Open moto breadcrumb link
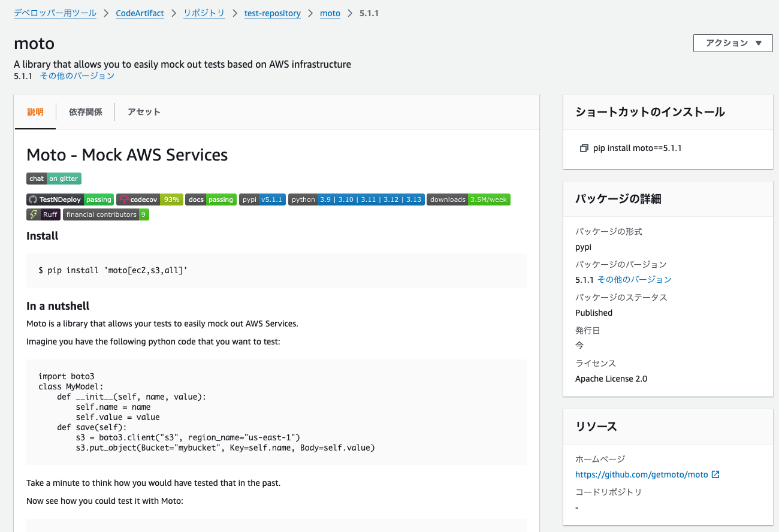This screenshot has height=532, width=779. pos(330,13)
